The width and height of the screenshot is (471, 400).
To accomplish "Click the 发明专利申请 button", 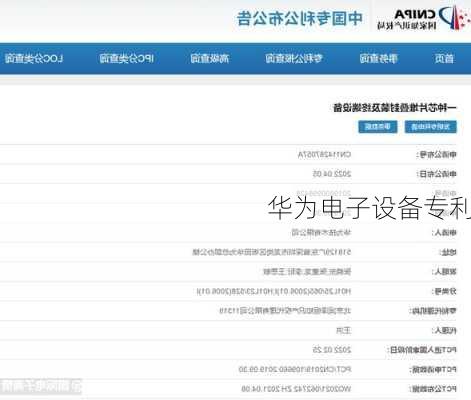I will 431,127.
